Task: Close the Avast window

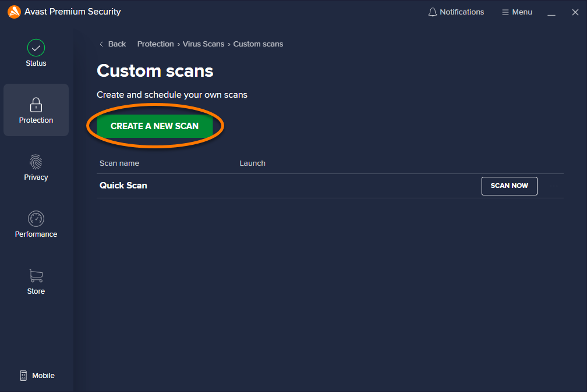Action: coord(575,12)
